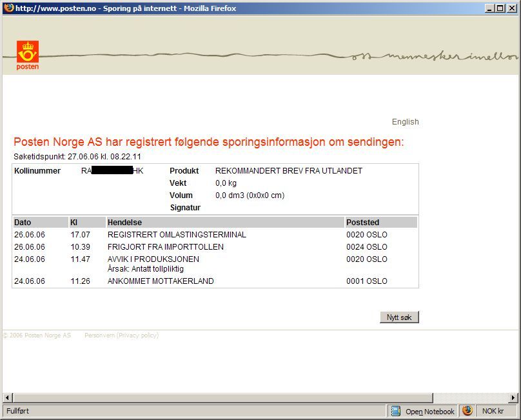Select AVVIK I PRODUKSJONEN event text
The image size is (521, 420).
(153, 259)
